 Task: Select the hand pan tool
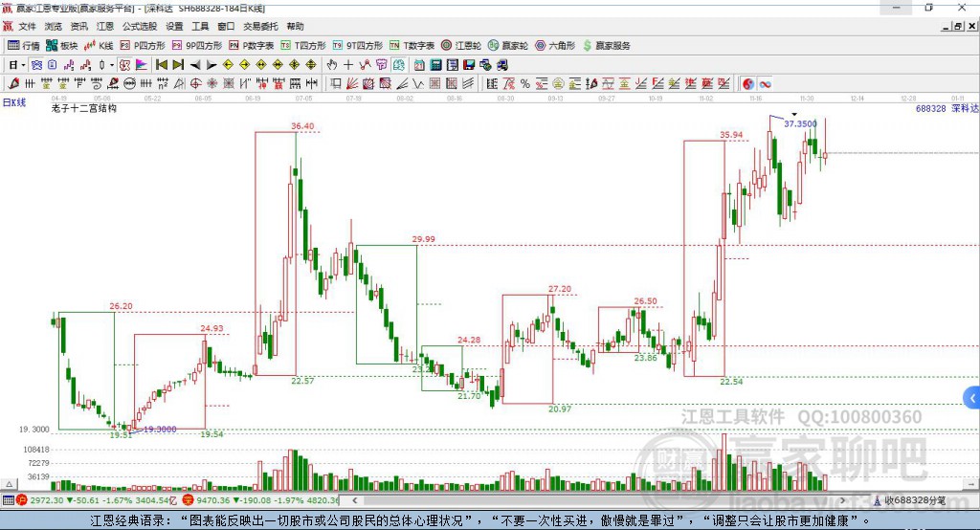click(x=332, y=65)
